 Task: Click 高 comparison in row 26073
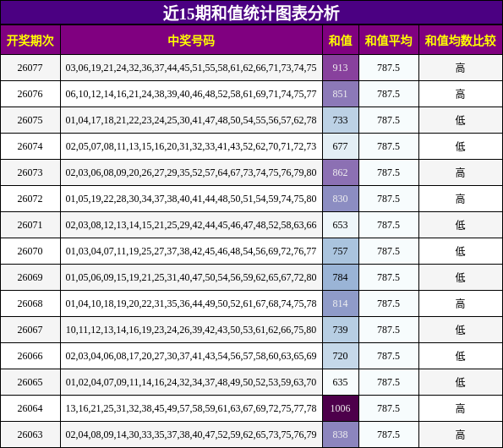pyautogui.click(x=461, y=172)
